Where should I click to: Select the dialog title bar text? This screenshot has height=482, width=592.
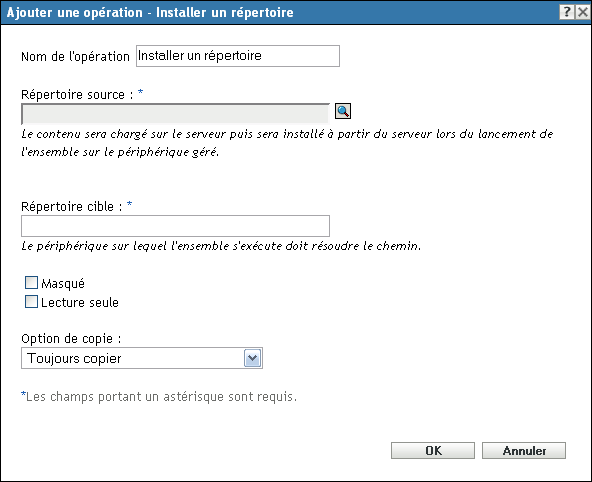click(x=150, y=12)
